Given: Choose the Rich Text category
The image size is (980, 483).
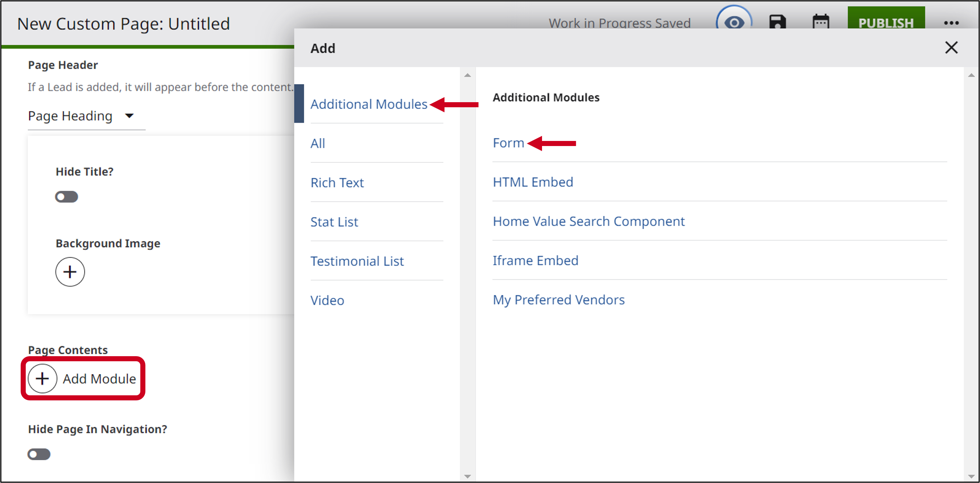Looking at the screenshot, I should coord(337,183).
